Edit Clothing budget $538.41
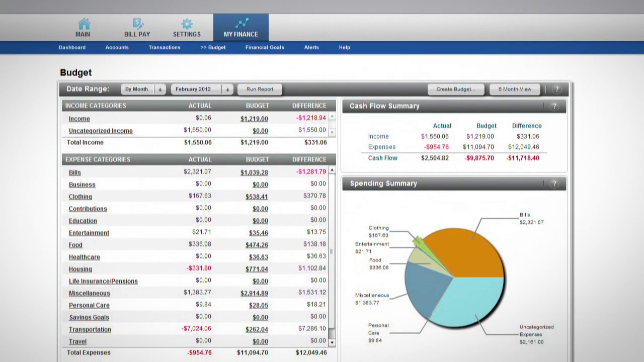This screenshot has width=644, height=362. tap(257, 197)
